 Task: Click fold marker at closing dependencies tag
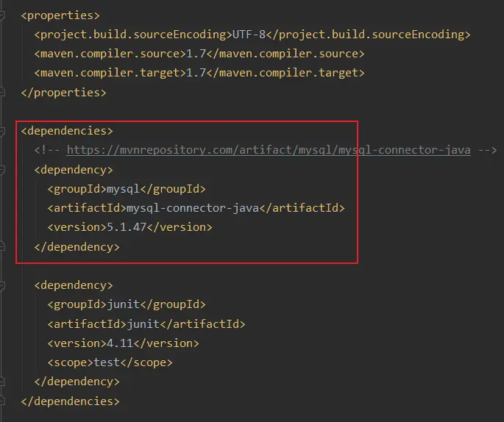click(x=2, y=401)
